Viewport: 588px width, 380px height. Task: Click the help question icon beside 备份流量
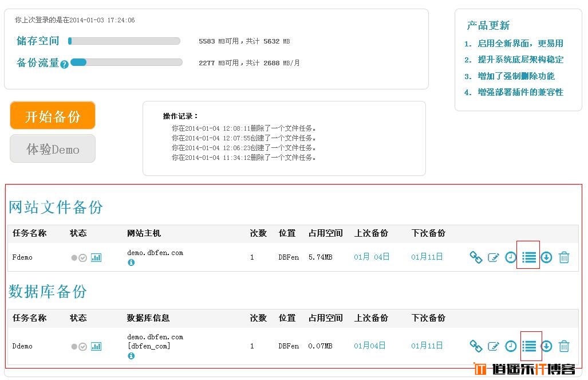(64, 65)
